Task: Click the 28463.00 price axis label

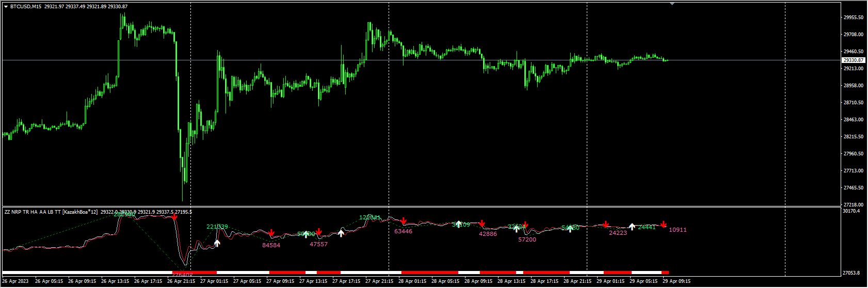Action: [854, 119]
